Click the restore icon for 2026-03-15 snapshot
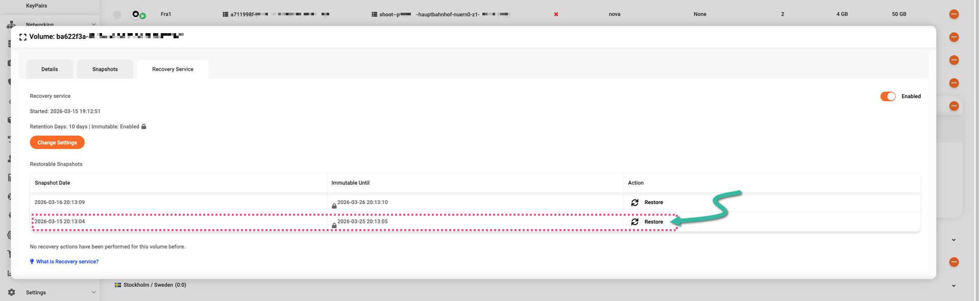Screen dimensions: 980x301 click(634, 222)
